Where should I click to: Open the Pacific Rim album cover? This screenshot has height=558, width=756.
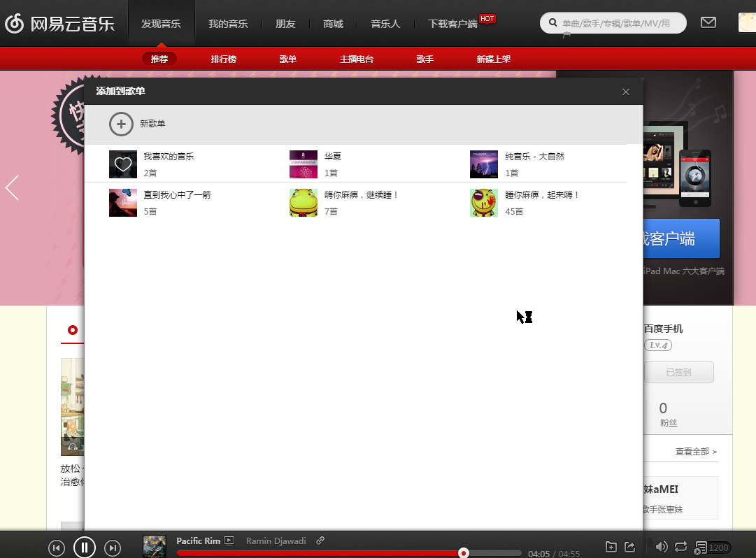click(155, 546)
